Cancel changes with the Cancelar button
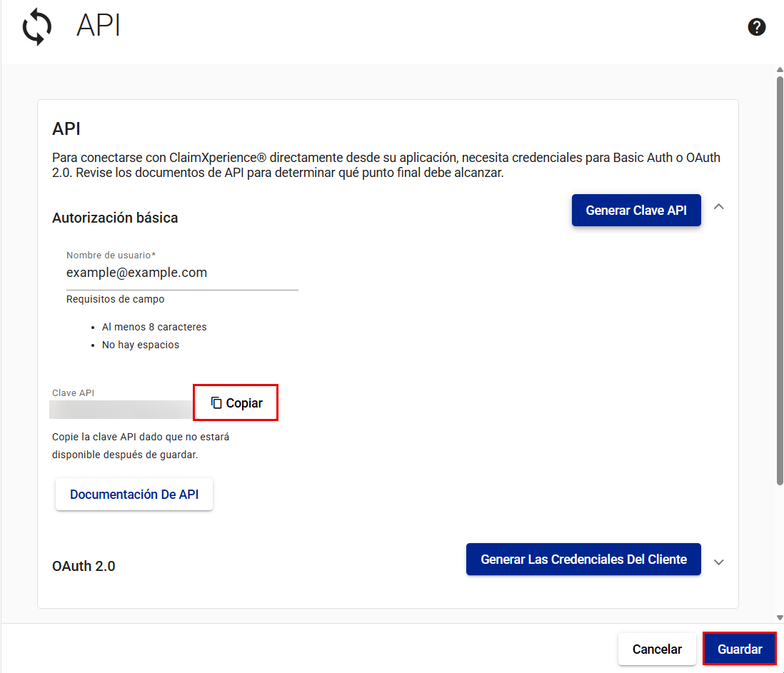The height and width of the screenshot is (673, 784). tap(657, 649)
